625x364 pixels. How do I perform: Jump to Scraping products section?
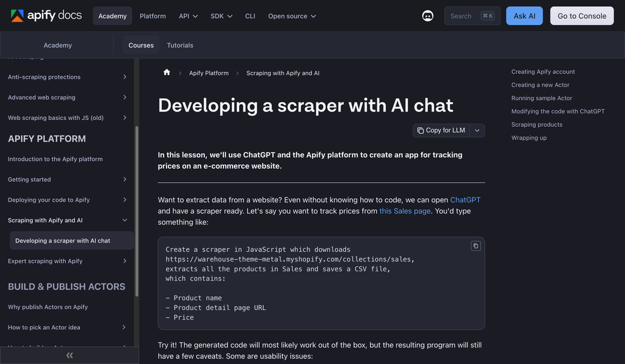pos(536,124)
